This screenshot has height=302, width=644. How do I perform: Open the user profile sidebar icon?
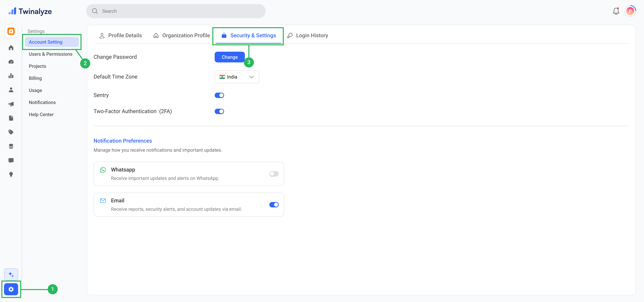click(x=11, y=90)
